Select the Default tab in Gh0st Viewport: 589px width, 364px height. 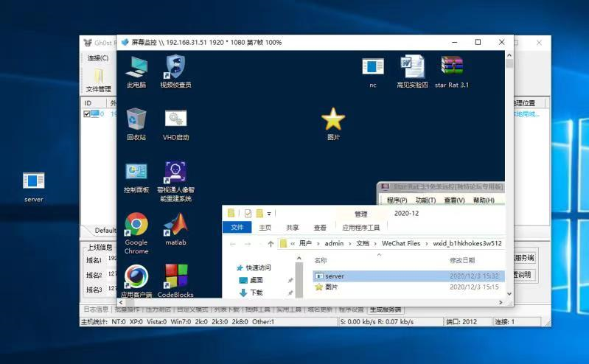click(x=105, y=231)
